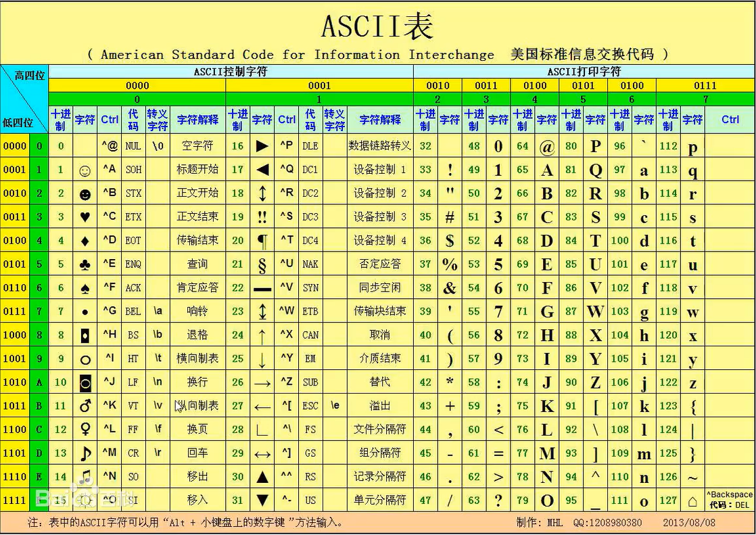Screen dimensions: 756x535
Task: Click the "@" character for decimal 64
Action: [x=547, y=147]
